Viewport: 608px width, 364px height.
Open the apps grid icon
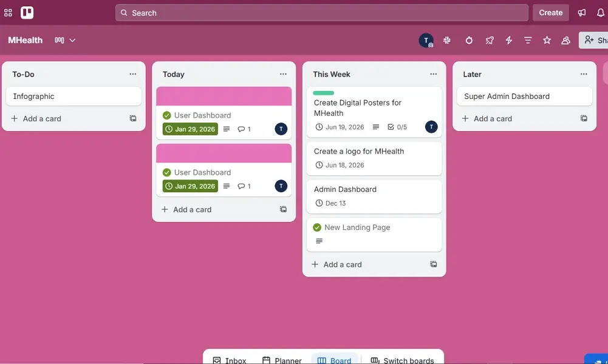tap(8, 12)
